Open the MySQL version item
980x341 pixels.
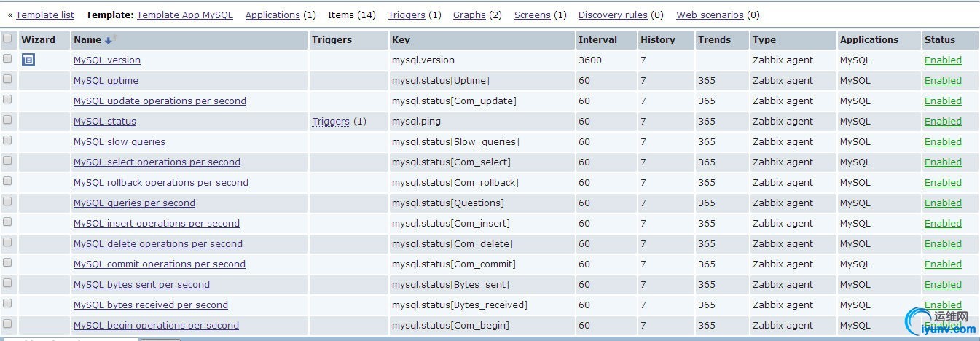point(107,60)
